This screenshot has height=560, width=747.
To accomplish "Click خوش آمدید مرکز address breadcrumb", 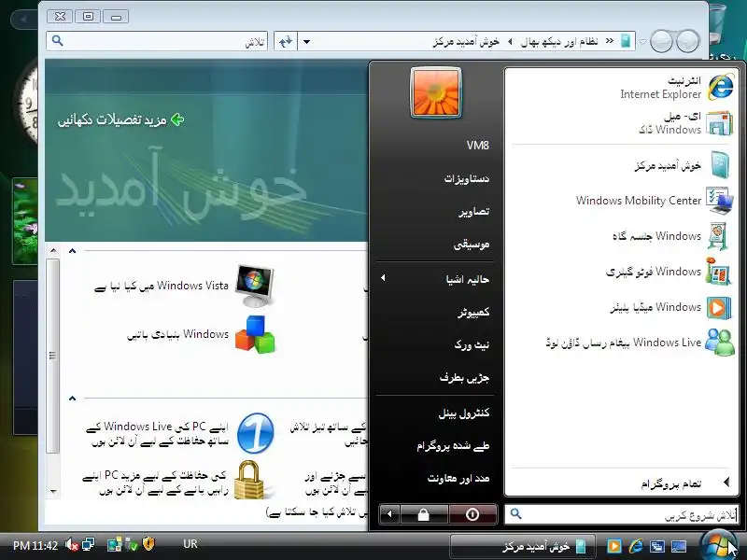I will [x=466, y=41].
